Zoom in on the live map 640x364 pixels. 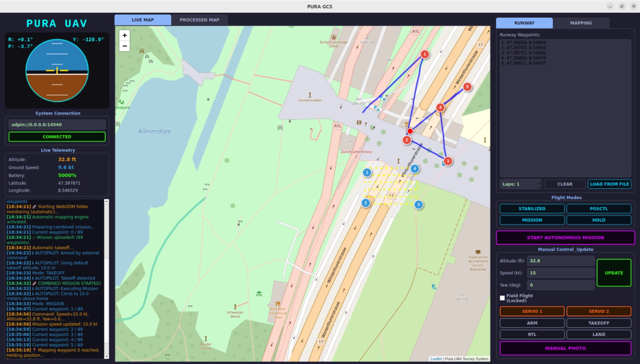point(125,36)
